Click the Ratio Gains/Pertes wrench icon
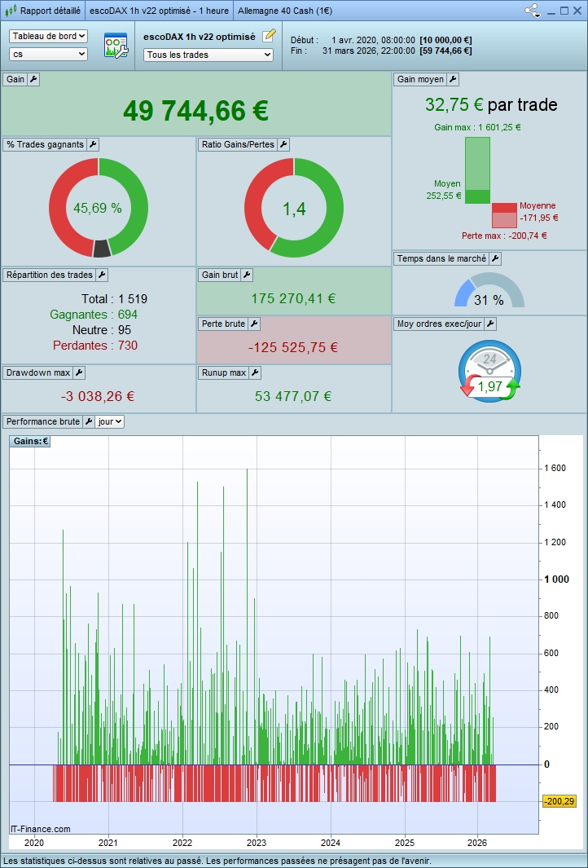Screen dimensions: 588x868 283,144
